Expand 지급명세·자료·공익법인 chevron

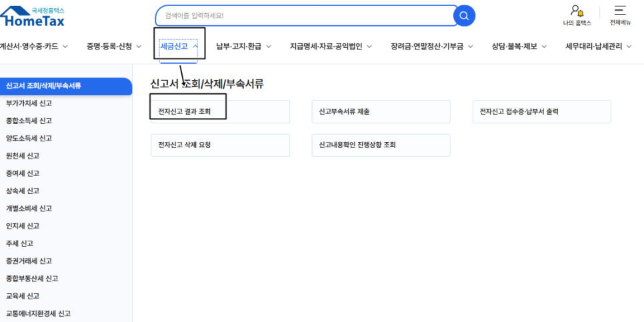[369, 47]
